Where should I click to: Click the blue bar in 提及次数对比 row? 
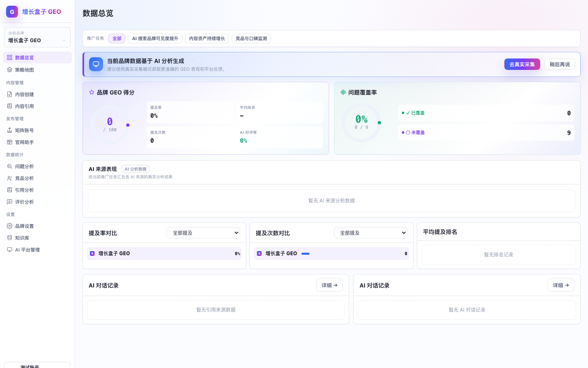pyautogui.click(x=305, y=254)
